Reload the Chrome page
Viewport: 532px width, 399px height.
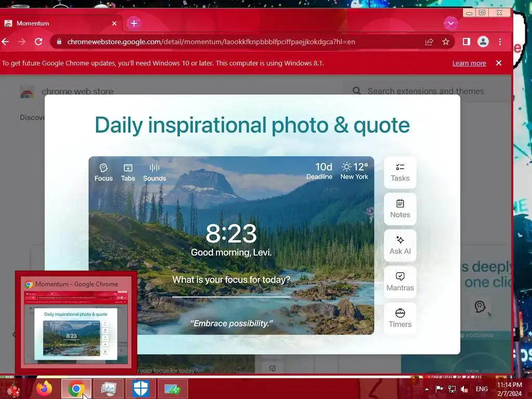[x=38, y=42]
